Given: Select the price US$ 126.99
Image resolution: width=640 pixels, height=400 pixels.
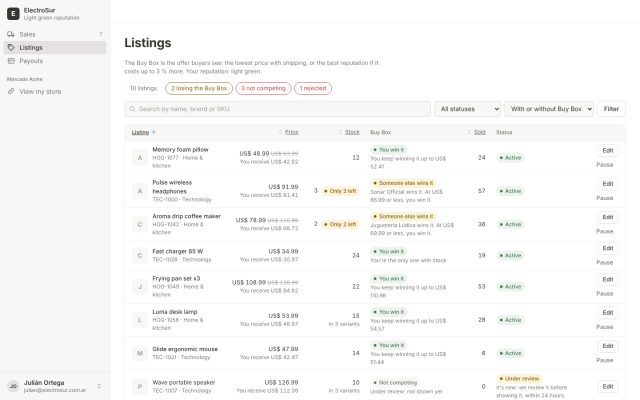Looking at the screenshot, I should click(x=281, y=382).
